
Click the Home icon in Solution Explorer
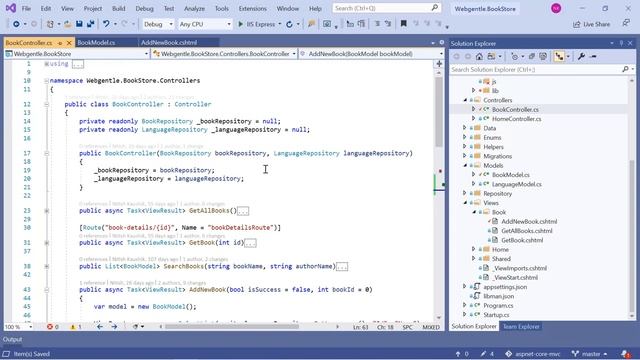[480, 56]
